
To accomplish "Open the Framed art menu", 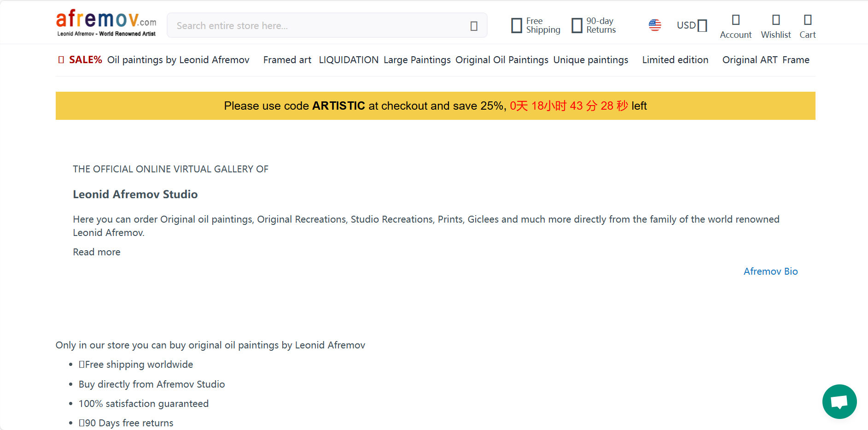I will point(287,60).
